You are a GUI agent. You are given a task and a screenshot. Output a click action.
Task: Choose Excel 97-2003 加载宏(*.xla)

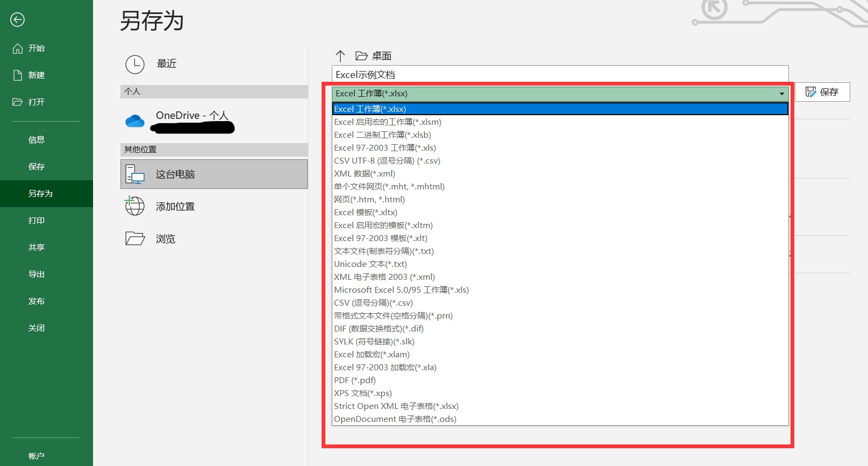tap(560, 368)
